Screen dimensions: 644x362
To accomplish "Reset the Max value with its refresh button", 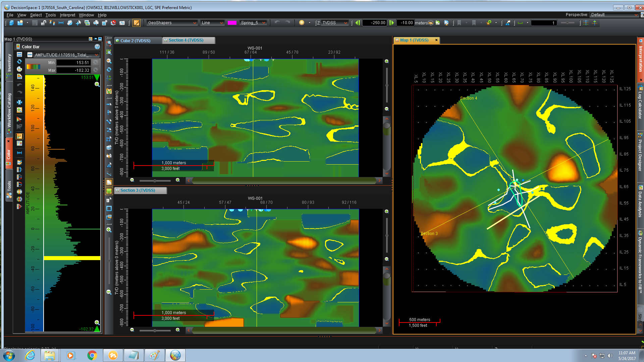I will click(96, 70).
